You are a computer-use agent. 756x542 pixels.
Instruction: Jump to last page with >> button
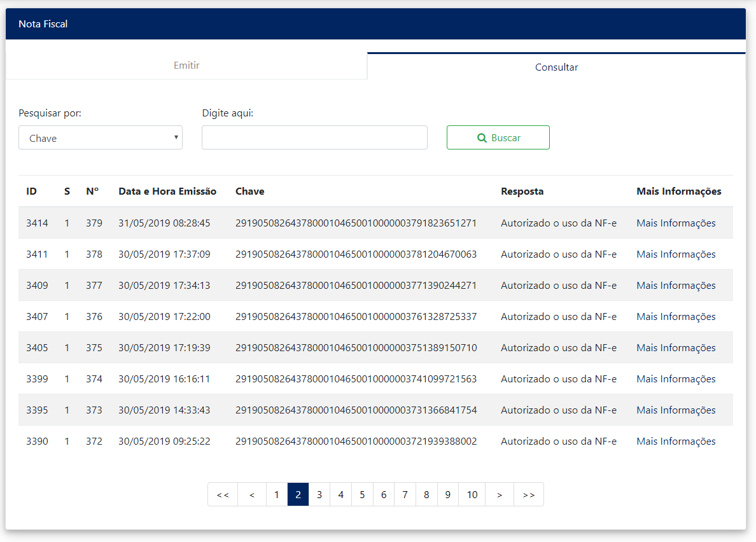(529, 495)
